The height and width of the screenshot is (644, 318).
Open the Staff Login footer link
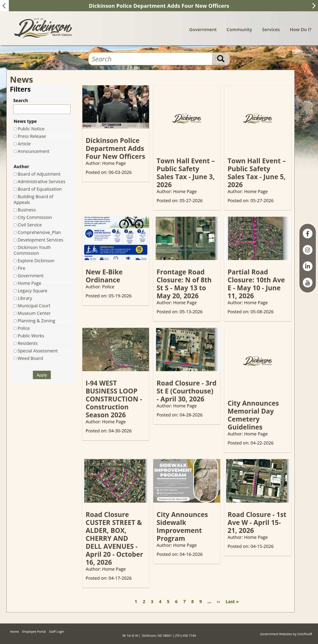57,631
